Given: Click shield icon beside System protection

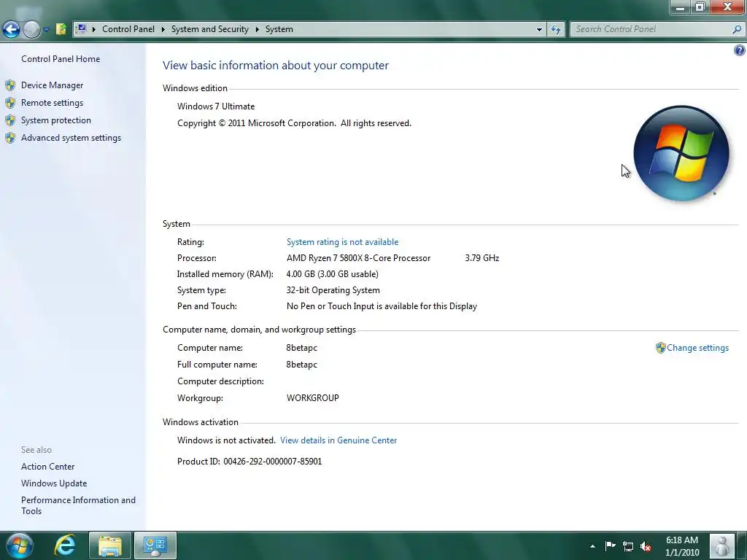Looking at the screenshot, I should (x=10, y=120).
